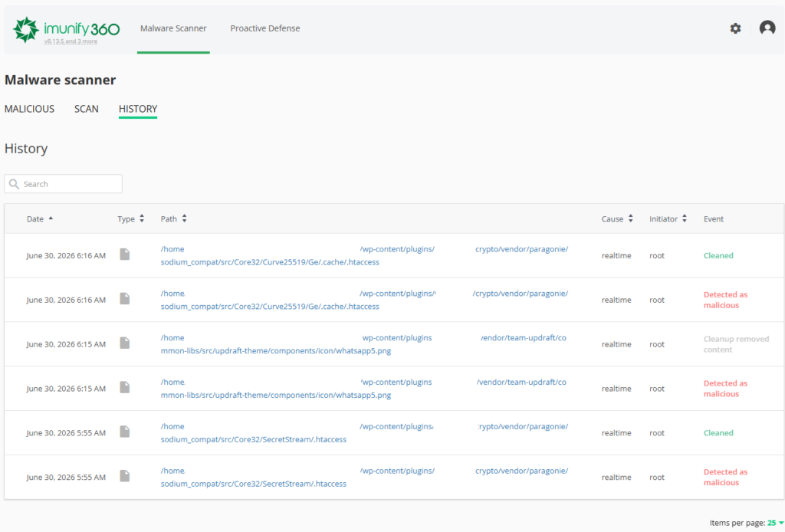Sort table by Path column
785x532 pixels.
pyautogui.click(x=174, y=218)
